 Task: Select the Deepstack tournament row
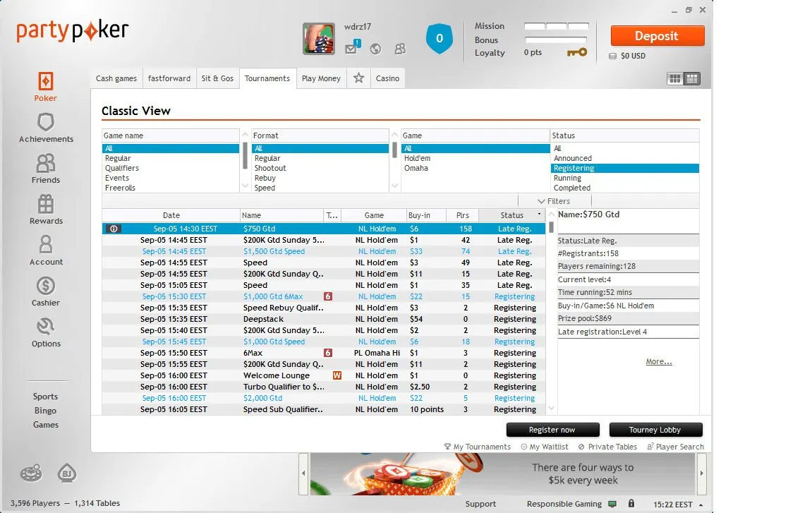click(x=324, y=319)
